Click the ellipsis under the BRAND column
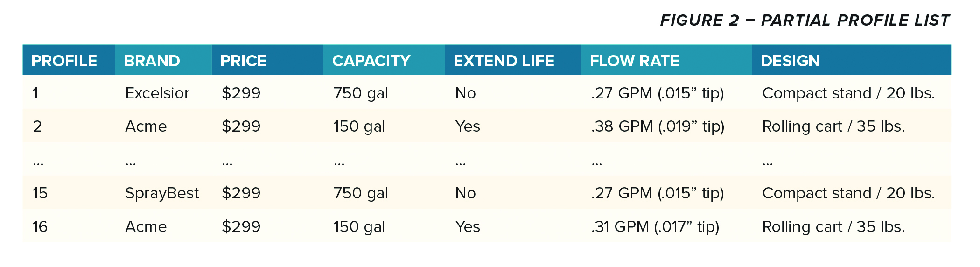 pyautogui.click(x=131, y=163)
